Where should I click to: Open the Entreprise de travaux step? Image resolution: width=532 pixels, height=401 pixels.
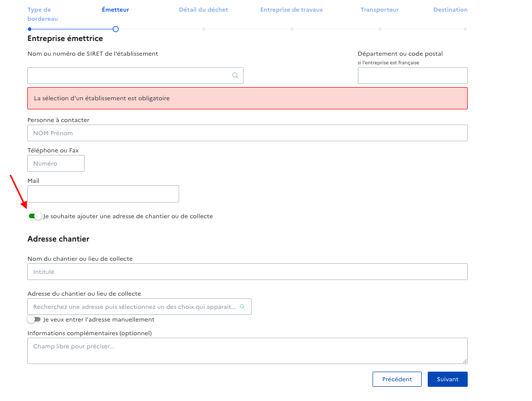[x=292, y=10]
